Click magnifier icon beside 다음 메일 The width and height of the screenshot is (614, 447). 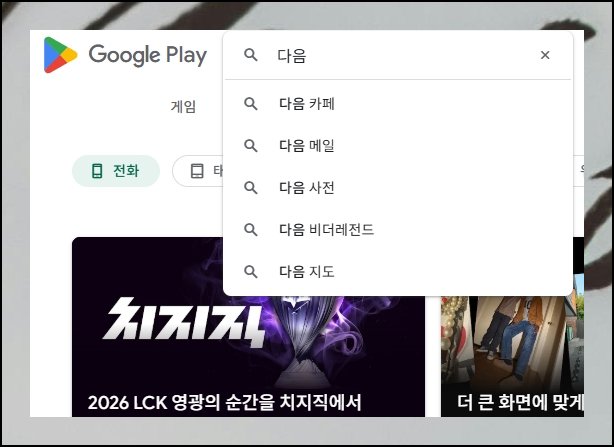click(x=251, y=146)
